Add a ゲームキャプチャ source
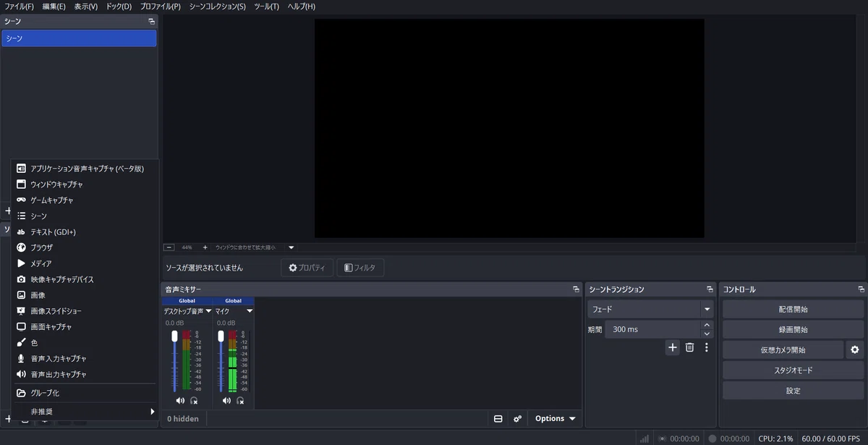The image size is (868, 445). (x=85, y=200)
